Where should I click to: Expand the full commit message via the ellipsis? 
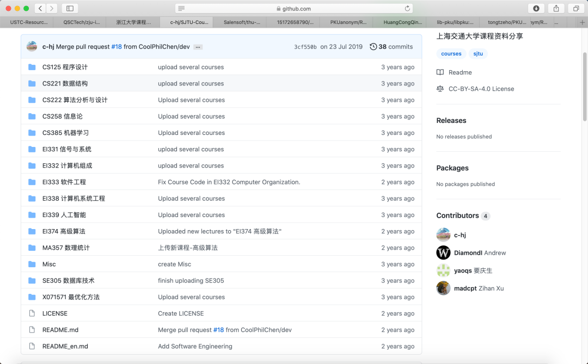pyautogui.click(x=197, y=47)
